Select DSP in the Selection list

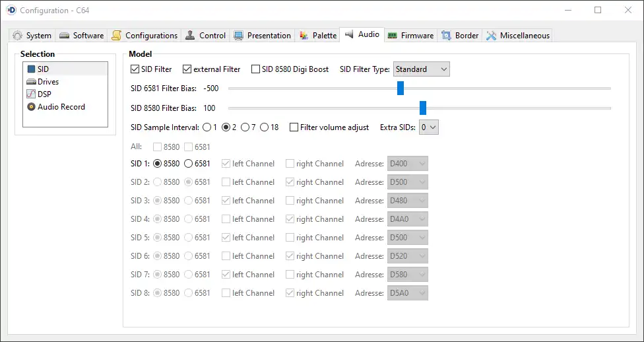point(65,94)
